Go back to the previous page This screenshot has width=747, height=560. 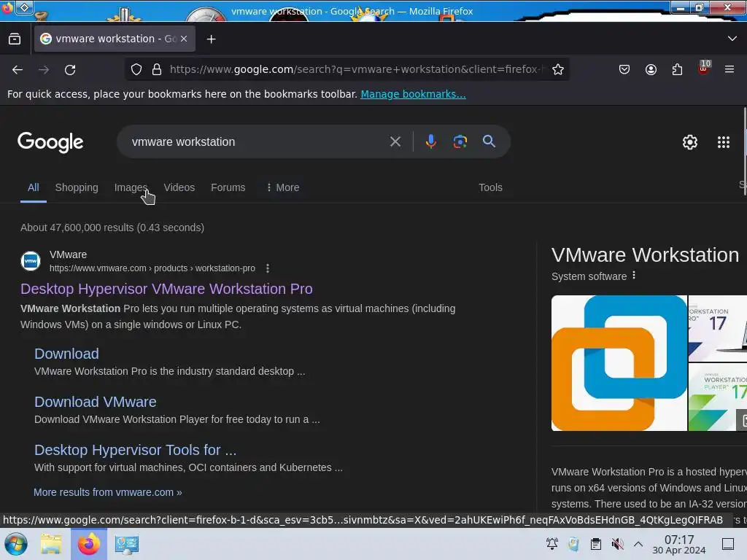(x=18, y=70)
